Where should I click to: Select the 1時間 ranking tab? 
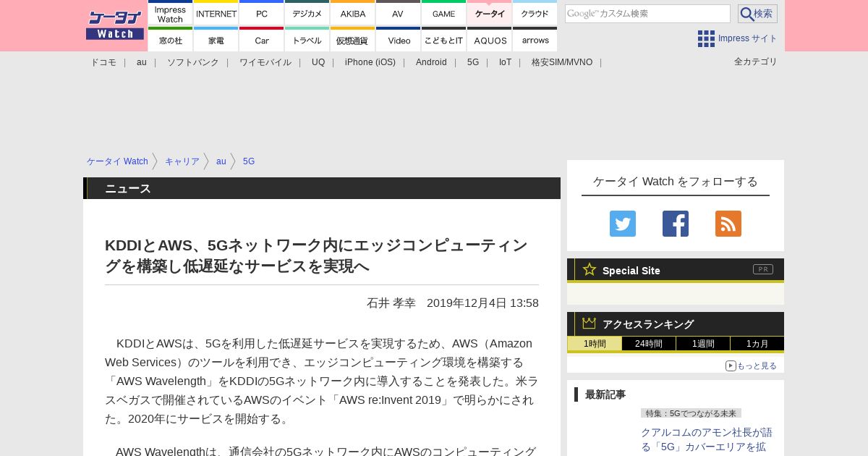point(595,344)
